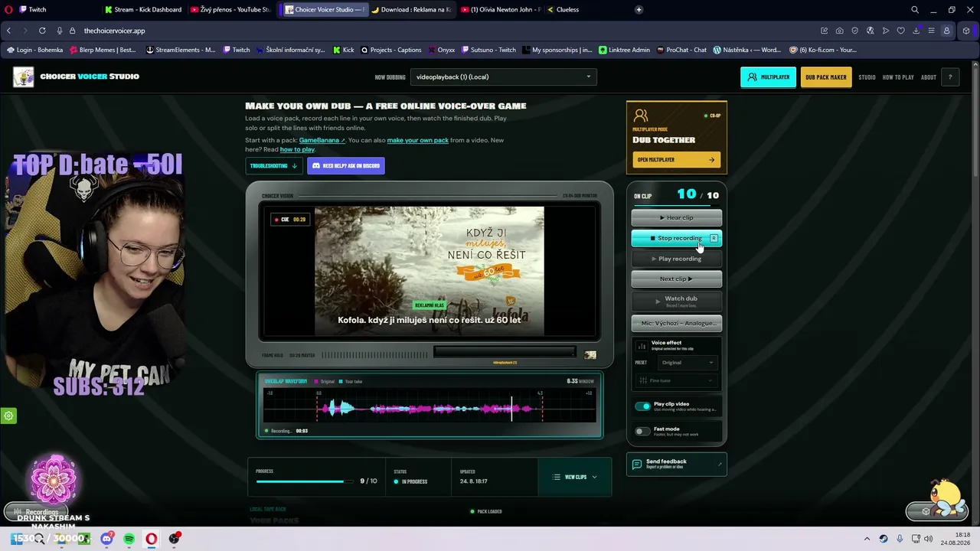Viewport: 980px width, 551px height.
Task: Click the Choicer Voicer Studio logo image
Action: click(x=24, y=77)
